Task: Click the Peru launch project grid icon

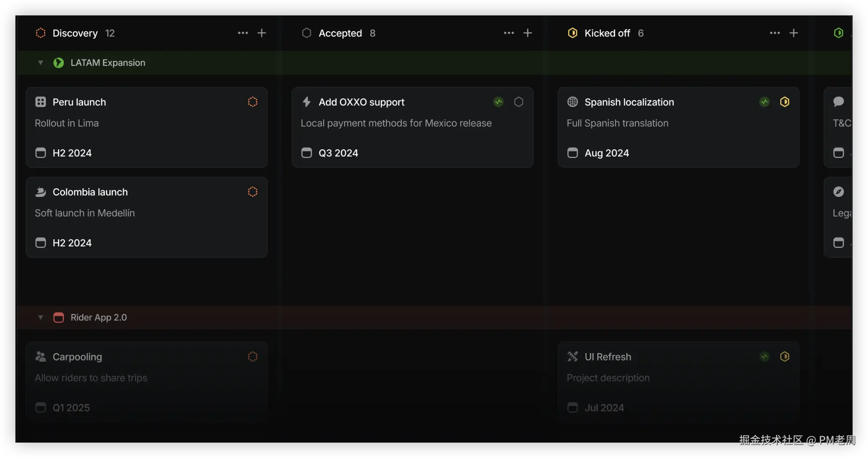Action: point(41,102)
